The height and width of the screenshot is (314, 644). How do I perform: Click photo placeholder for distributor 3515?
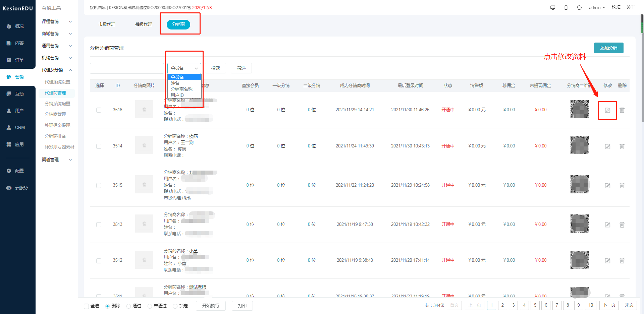tap(144, 184)
